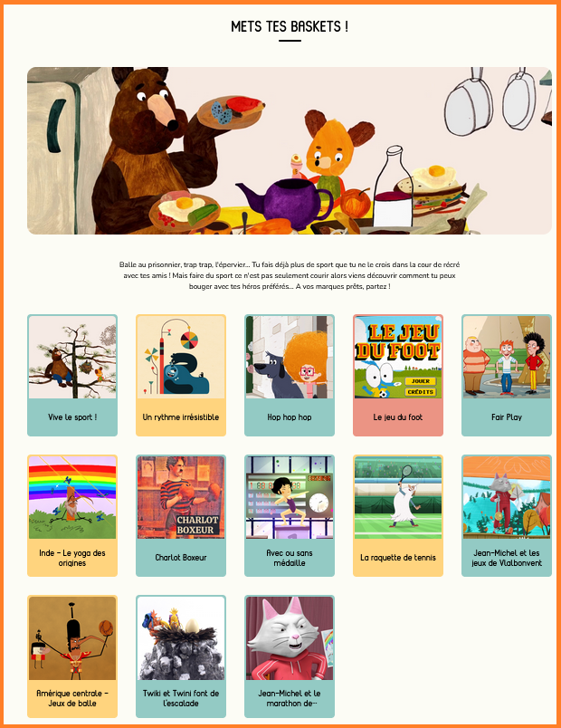
Task: Open La raquette de tennis card
Action: tap(398, 515)
